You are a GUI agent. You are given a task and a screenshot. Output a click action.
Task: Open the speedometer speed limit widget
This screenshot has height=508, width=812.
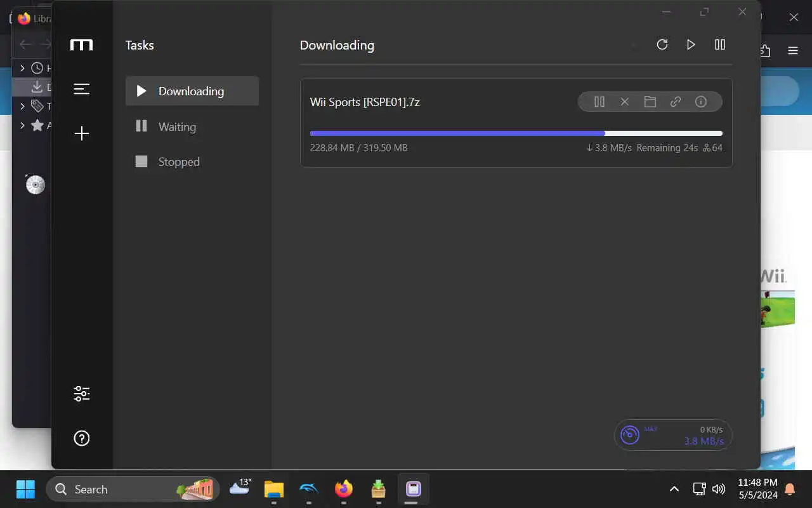[x=673, y=435]
